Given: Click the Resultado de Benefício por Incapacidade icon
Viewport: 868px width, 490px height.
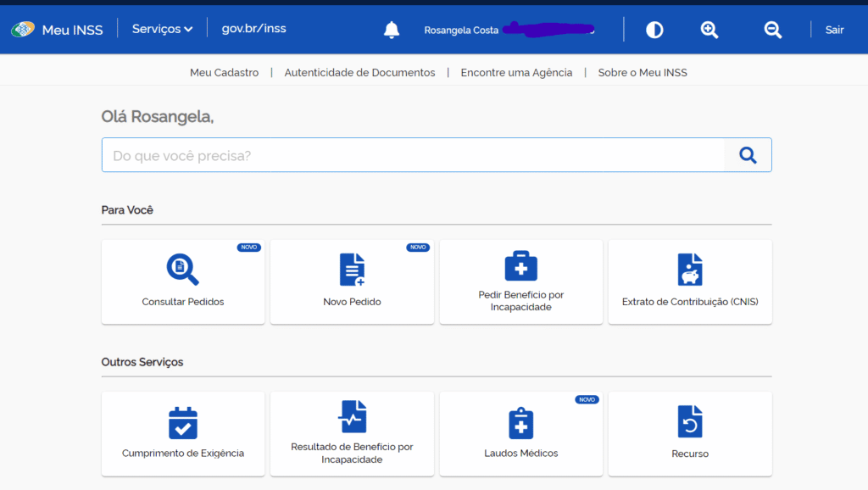Looking at the screenshot, I should (351, 417).
